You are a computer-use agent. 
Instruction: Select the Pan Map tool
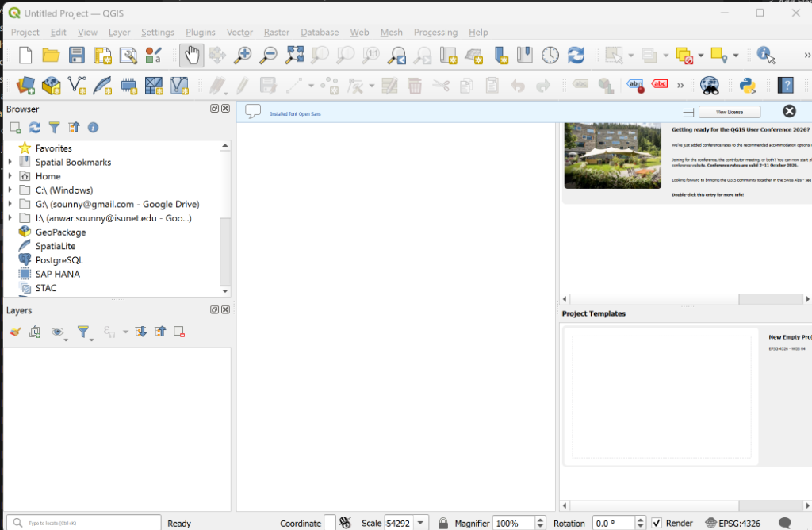[x=190, y=56]
